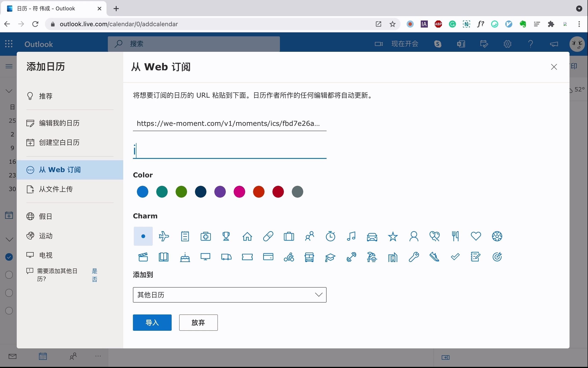Close the 添加日历 dialog
This screenshot has width=588, height=368.
coord(554,67)
